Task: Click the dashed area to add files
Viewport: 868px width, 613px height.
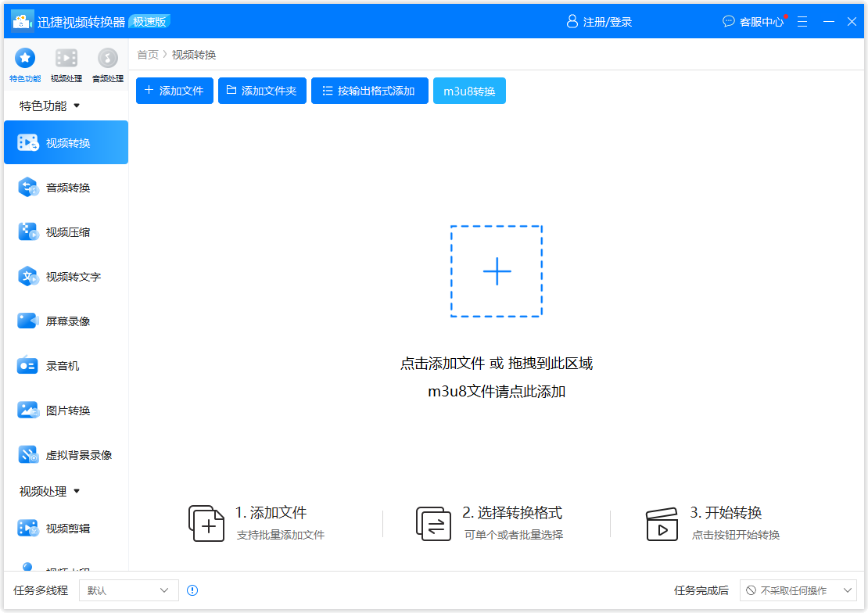Action: click(x=496, y=271)
